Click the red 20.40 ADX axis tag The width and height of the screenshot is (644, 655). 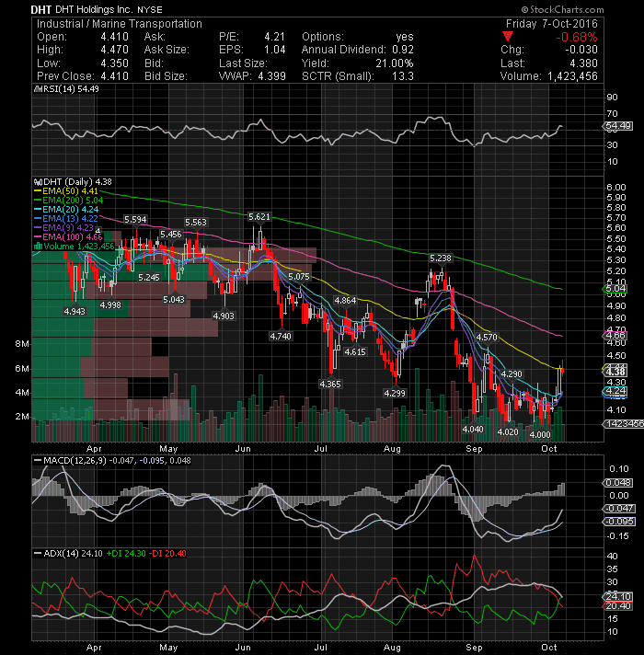point(618,606)
